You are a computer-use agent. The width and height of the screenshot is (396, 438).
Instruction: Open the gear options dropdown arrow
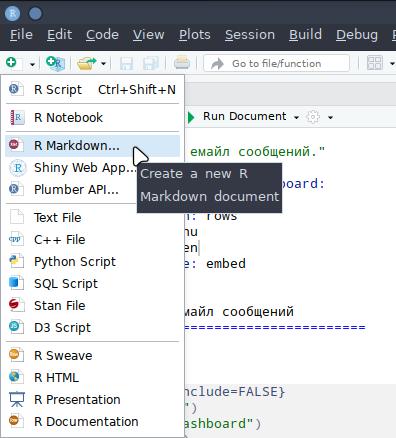click(330, 117)
